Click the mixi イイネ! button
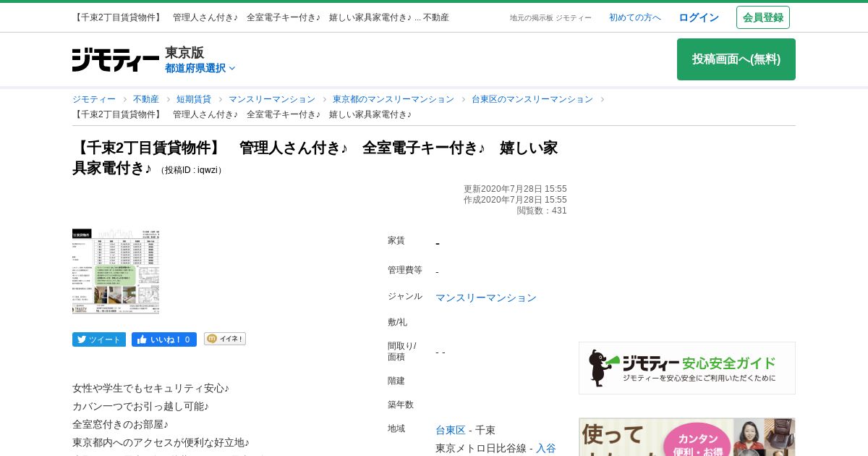 coord(225,339)
